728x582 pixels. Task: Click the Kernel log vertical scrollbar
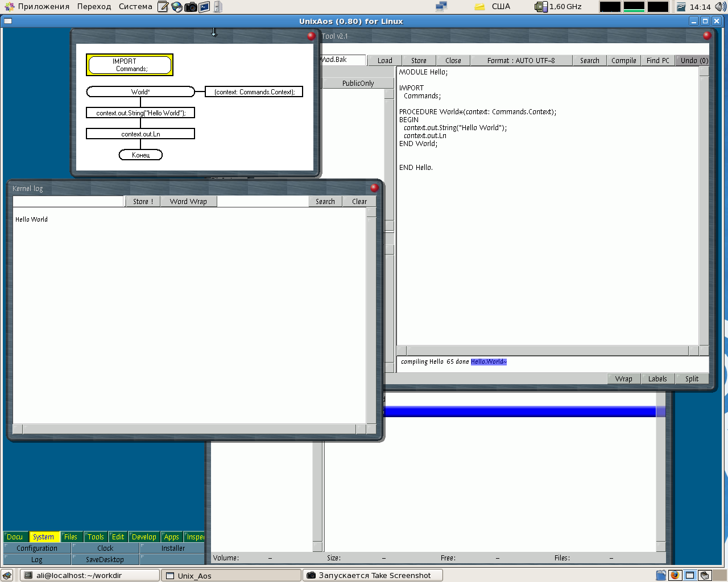(x=371, y=315)
